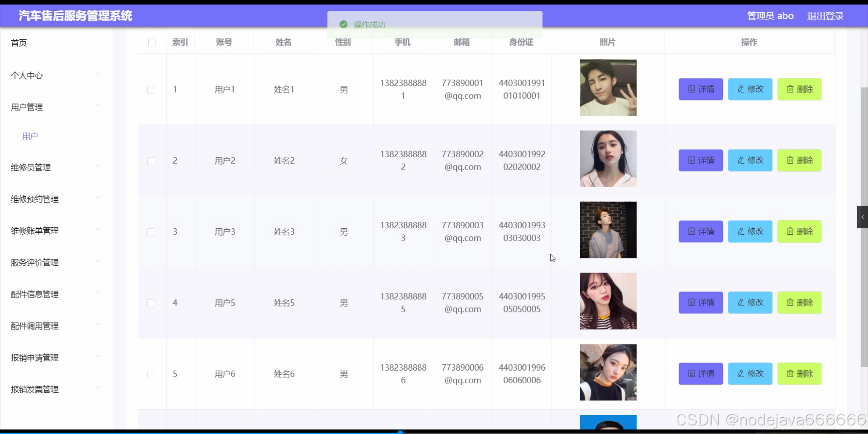Click ID cell 440300199505050005

click(x=522, y=302)
